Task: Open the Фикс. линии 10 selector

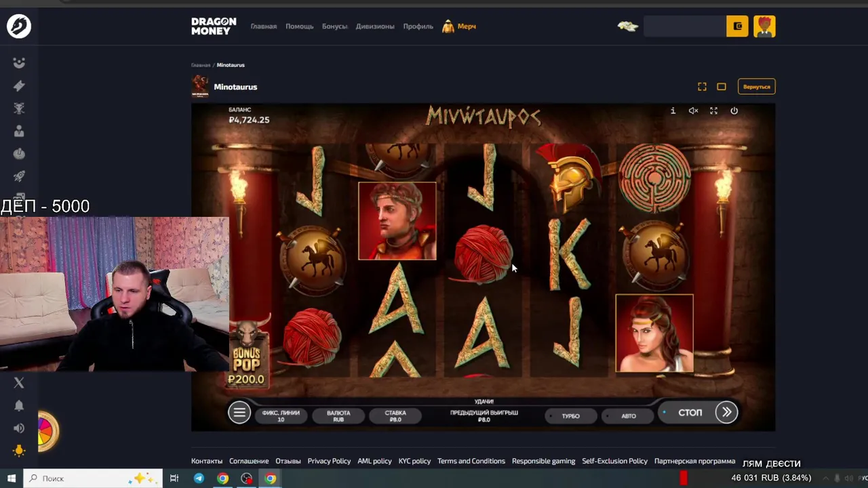Action: (281, 415)
